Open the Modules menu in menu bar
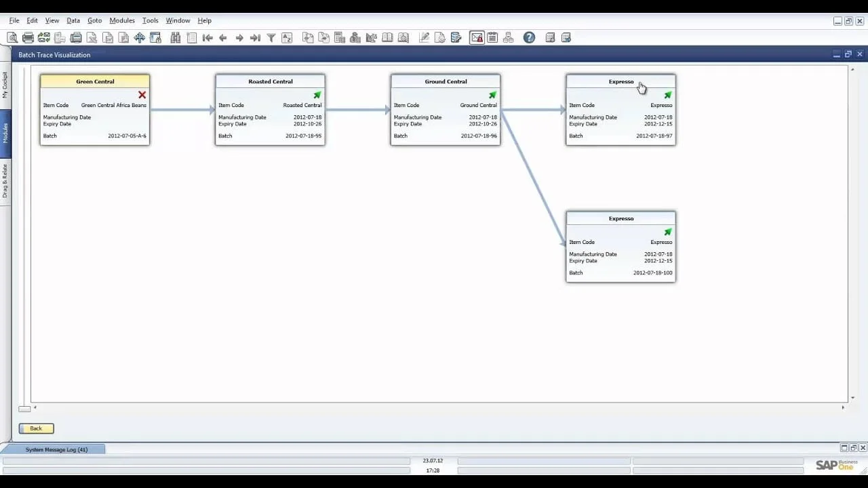The height and width of the screenshot is (488, 868). 122,20
